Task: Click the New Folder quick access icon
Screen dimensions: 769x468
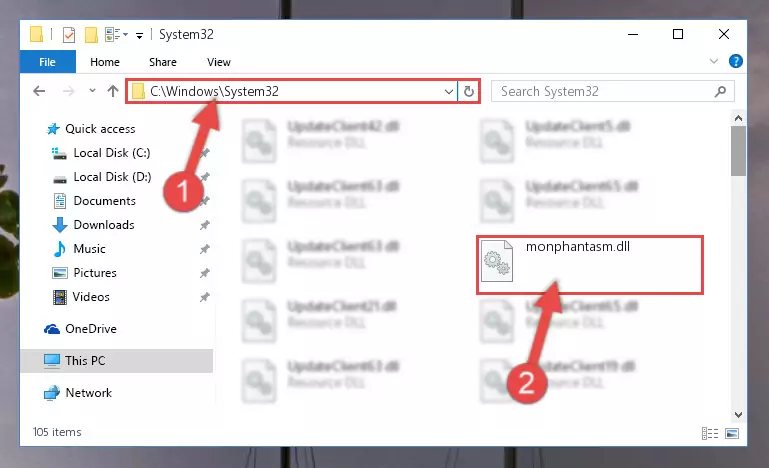Action: tap(91, 35)
